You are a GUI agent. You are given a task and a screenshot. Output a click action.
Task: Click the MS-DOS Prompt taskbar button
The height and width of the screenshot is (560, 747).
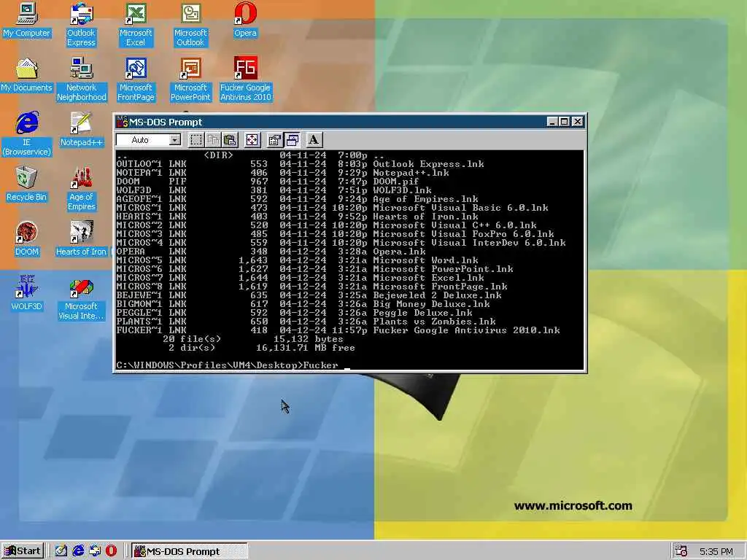(189, 551)
